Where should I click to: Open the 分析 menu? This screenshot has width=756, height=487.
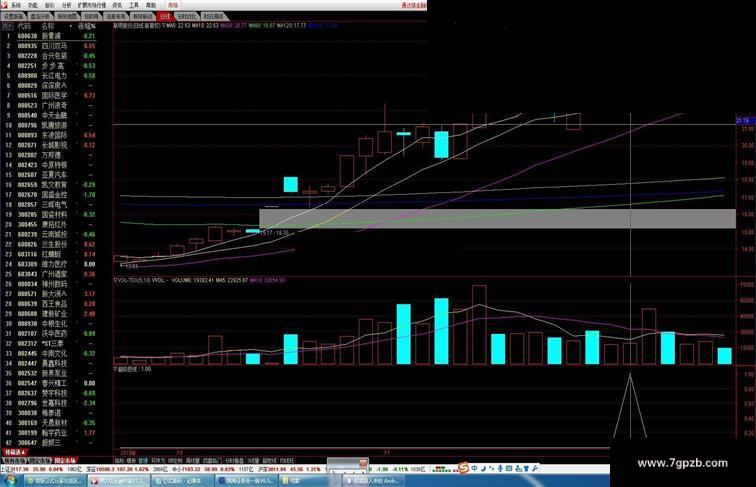(x=67, y=5)
